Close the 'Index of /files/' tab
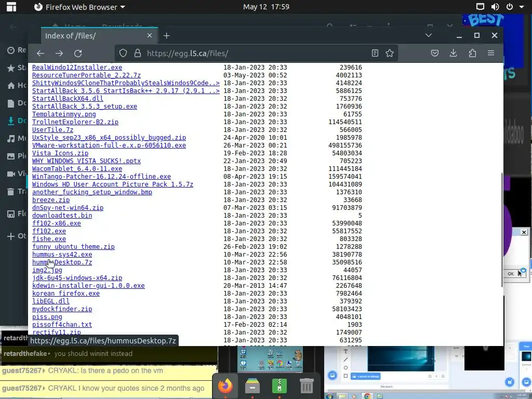 point(149,35)
